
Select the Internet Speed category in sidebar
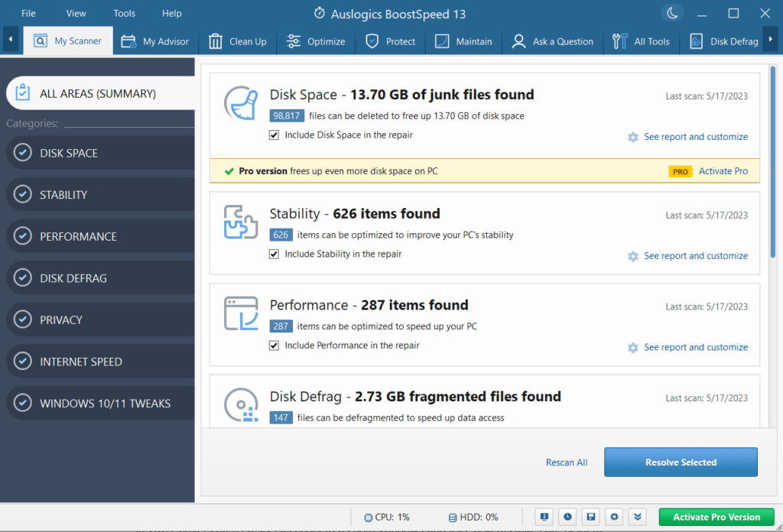tap(80, 362)
